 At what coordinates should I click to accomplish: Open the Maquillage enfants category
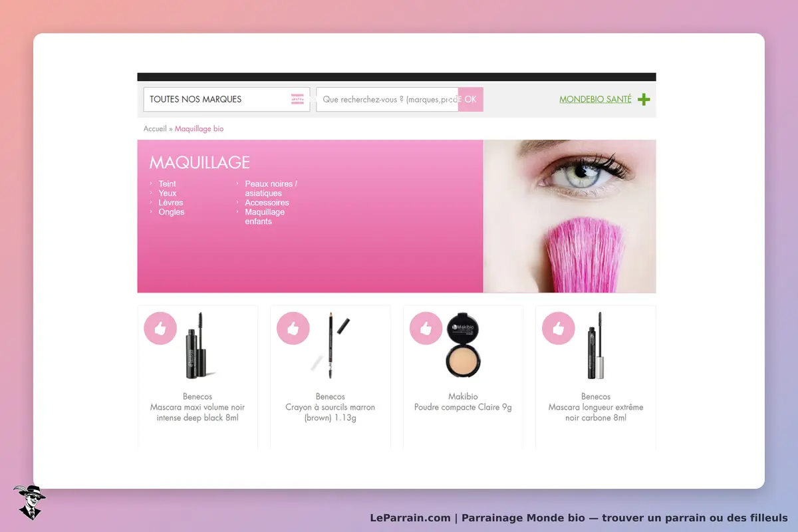click(x=265, y=217)
